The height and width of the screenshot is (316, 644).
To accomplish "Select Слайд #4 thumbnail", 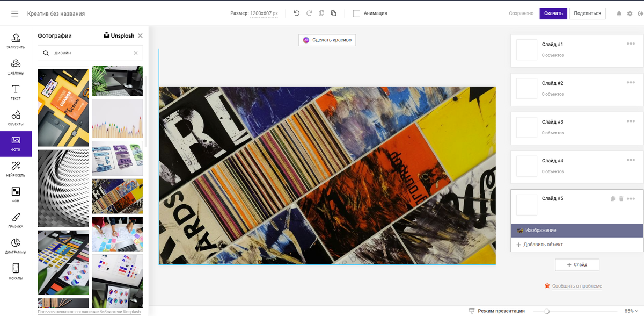I will (526, 166).
